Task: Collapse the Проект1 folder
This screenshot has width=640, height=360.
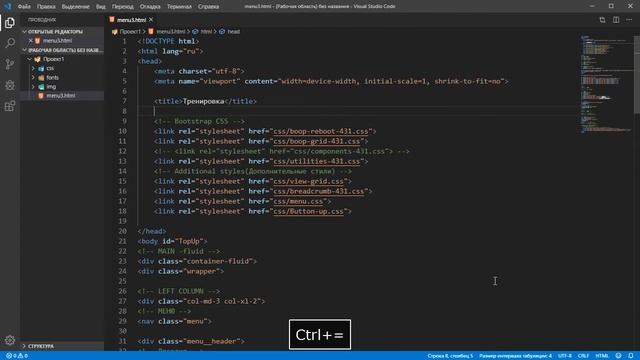Action: point(53,59)
